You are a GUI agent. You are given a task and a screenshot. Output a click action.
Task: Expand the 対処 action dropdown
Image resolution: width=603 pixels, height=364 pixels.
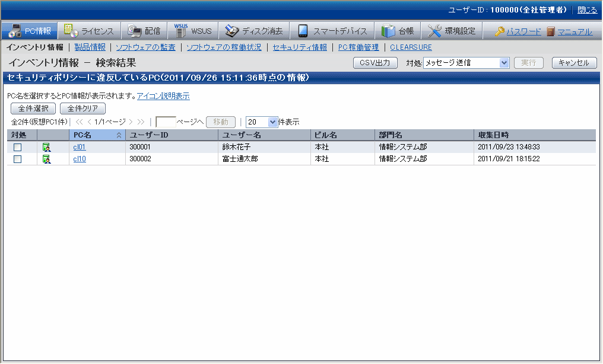coord(504,63)
